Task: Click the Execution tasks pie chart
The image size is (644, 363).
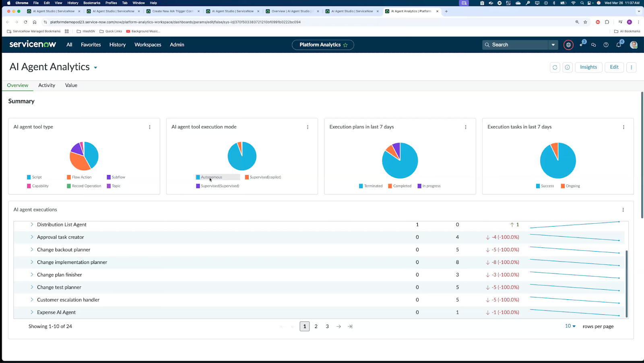Action: point(558,160)
